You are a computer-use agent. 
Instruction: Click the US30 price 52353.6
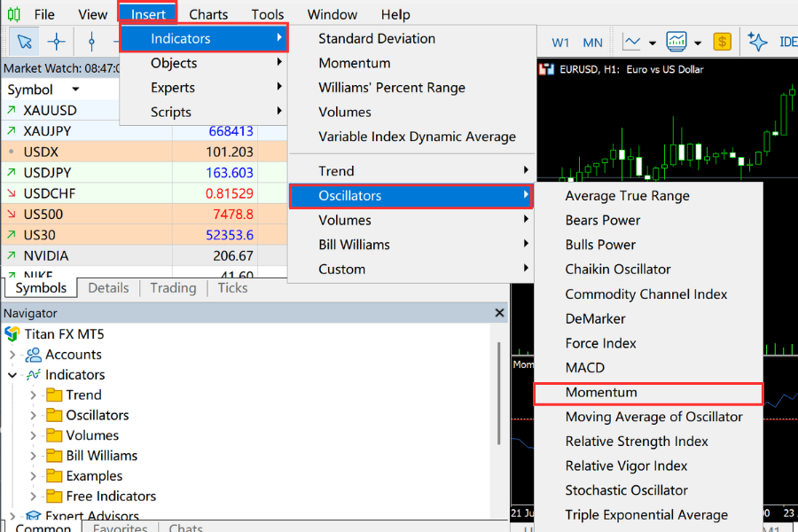(x=230, y=235)
